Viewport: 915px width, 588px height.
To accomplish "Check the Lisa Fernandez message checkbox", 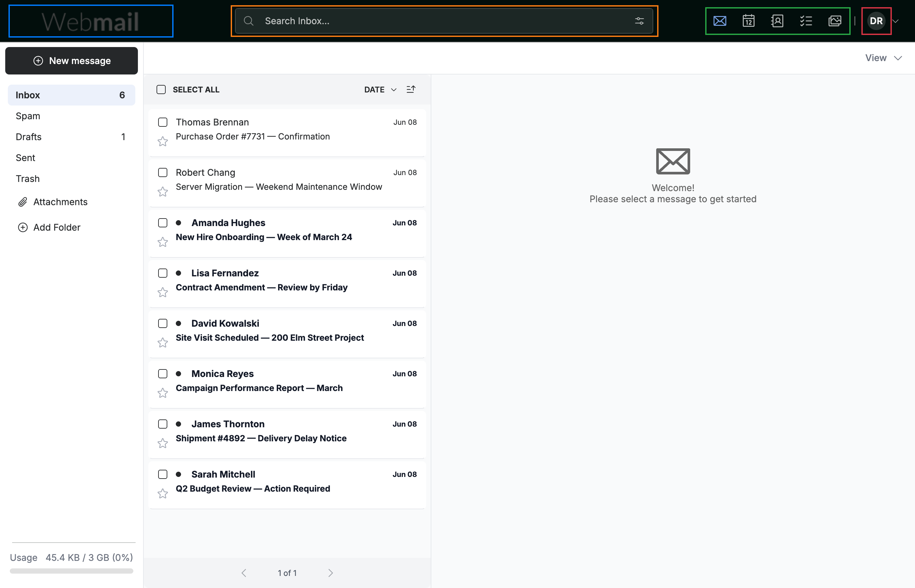I will tap(163, 273).
